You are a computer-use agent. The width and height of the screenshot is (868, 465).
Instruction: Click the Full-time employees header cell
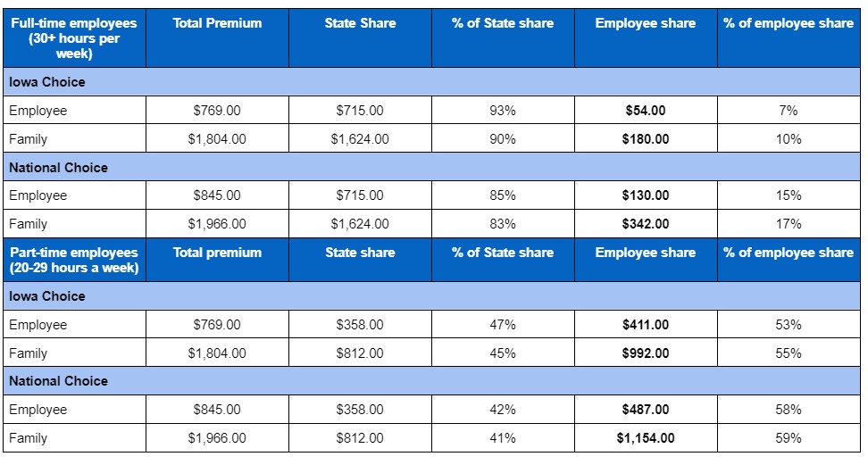pyautogui.click(x=74, y=38)
